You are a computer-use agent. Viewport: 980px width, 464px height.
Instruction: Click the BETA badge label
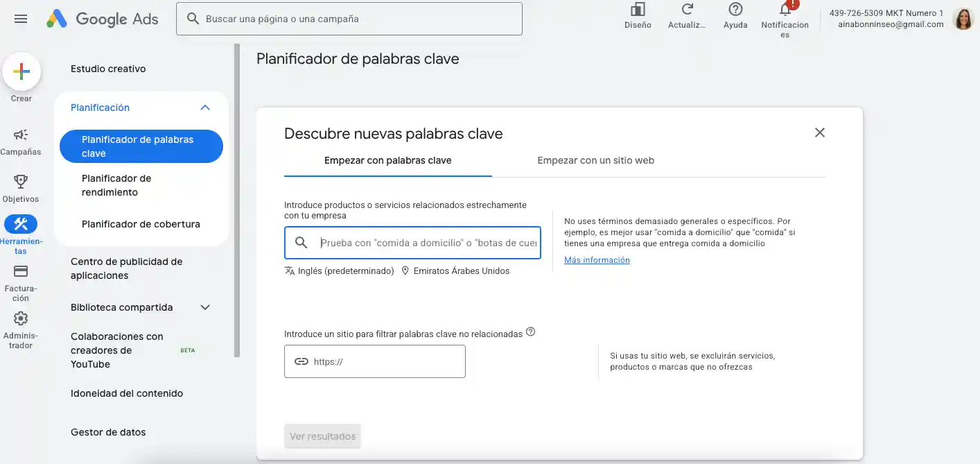tap(188, 350)
